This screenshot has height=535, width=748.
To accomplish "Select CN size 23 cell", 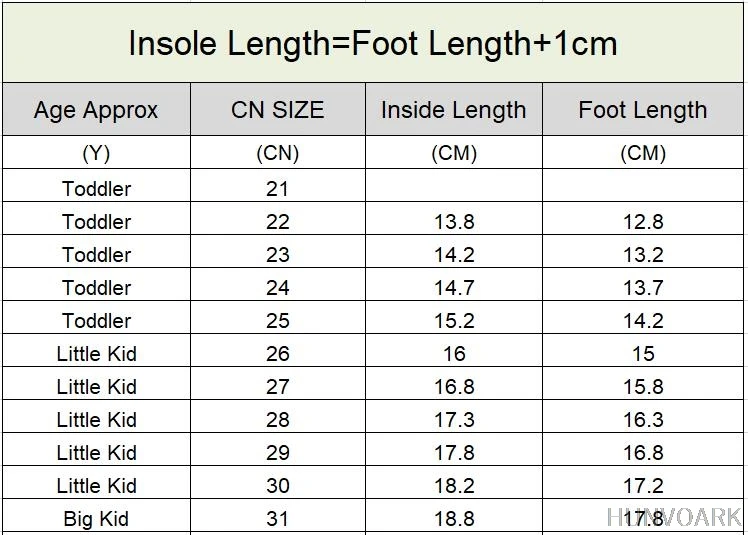I will pos(277,254).
